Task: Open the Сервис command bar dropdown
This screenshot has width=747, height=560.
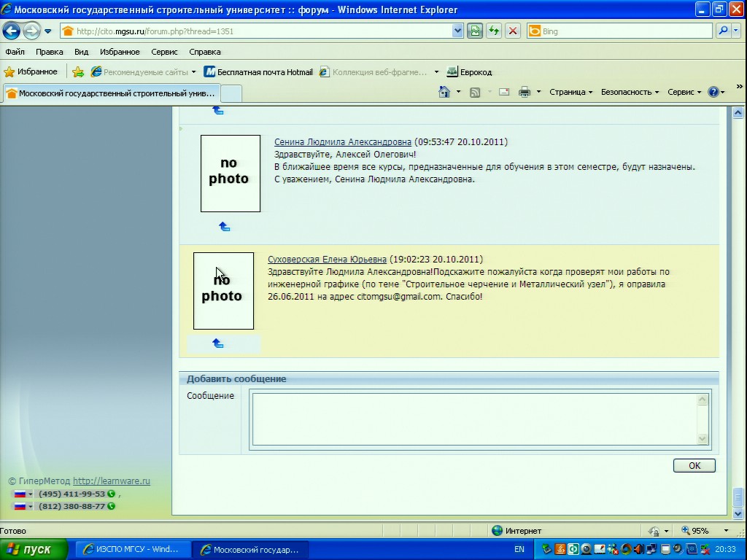Action: point(684,92)
